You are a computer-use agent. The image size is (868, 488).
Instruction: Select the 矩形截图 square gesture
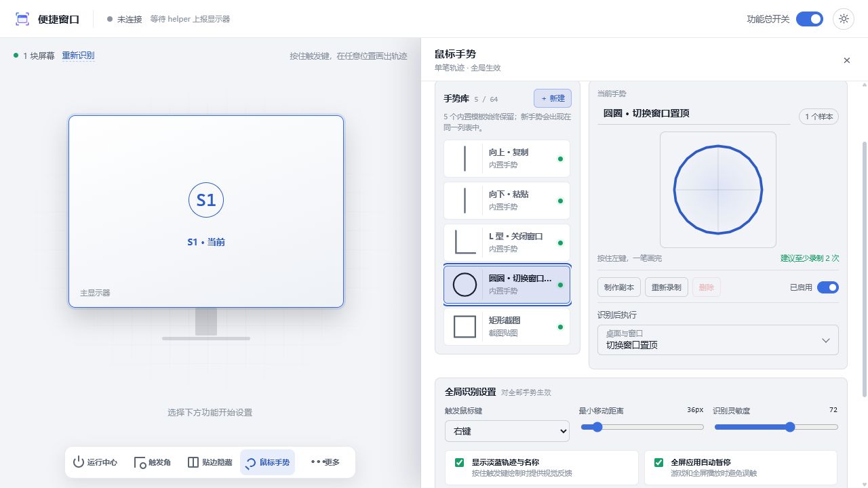(507, 326)
